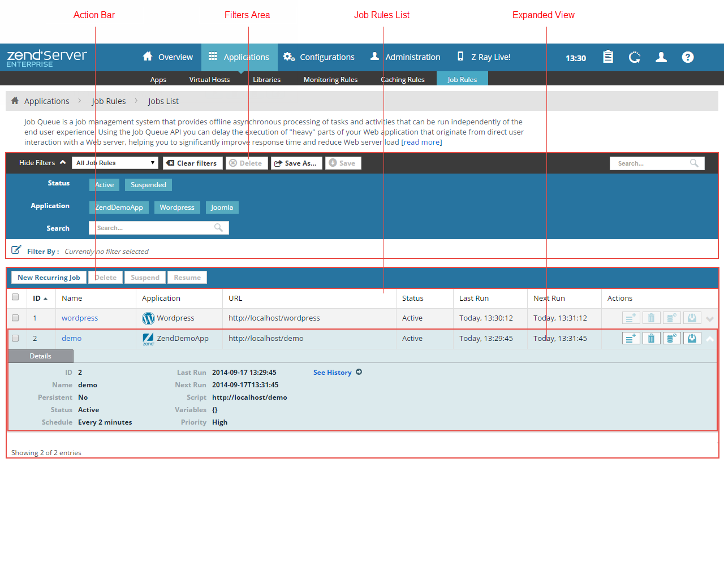Click the circular restart arrow icon in header

pyautogui.click(x=635, y=57)
